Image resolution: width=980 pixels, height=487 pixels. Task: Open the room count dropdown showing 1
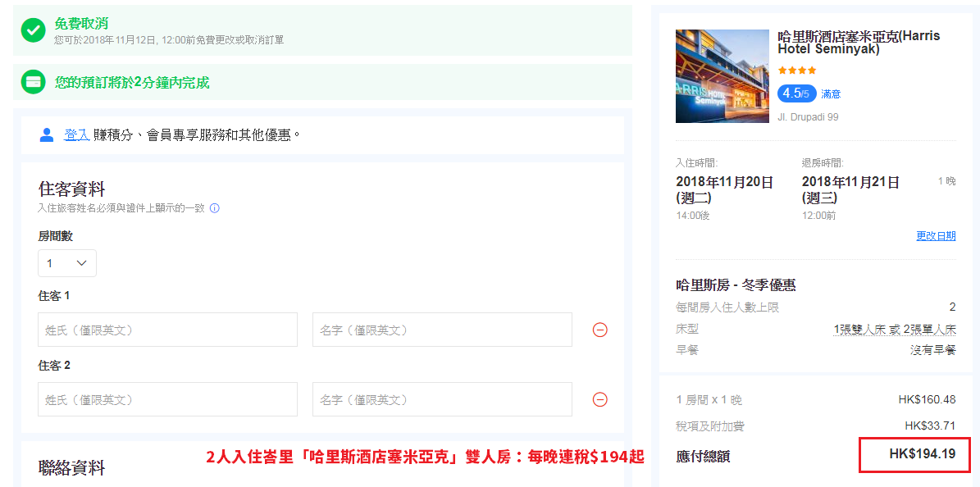[67, 263]
